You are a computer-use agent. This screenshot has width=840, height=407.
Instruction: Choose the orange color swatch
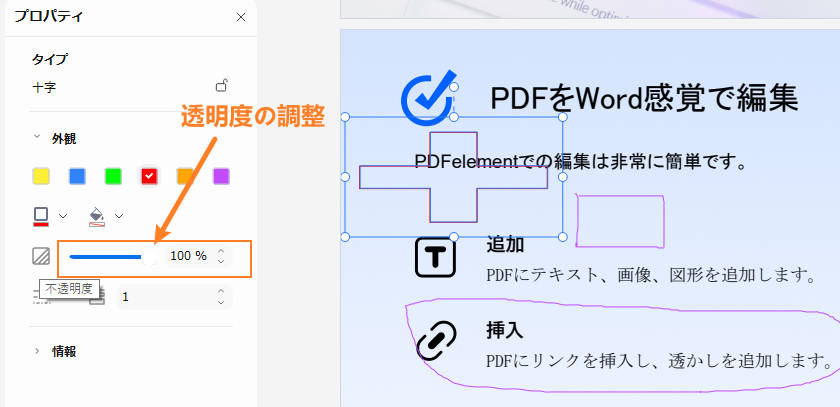pos(185,176)
